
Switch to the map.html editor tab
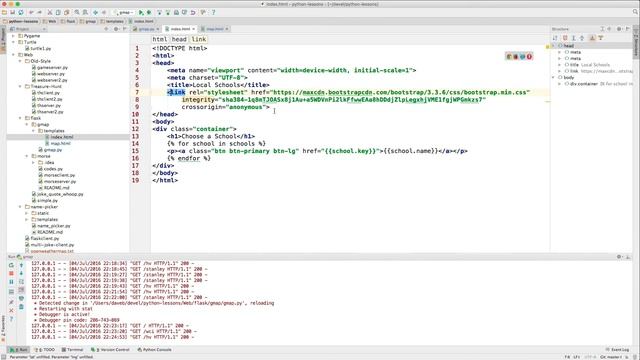[x=214, y=29]
